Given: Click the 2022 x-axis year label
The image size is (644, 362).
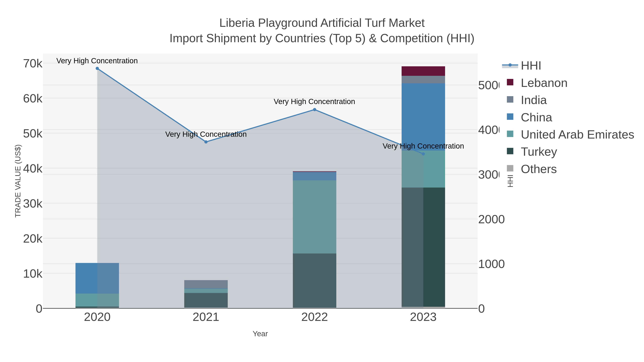Looking at the screenshot, I should [314, 317].
